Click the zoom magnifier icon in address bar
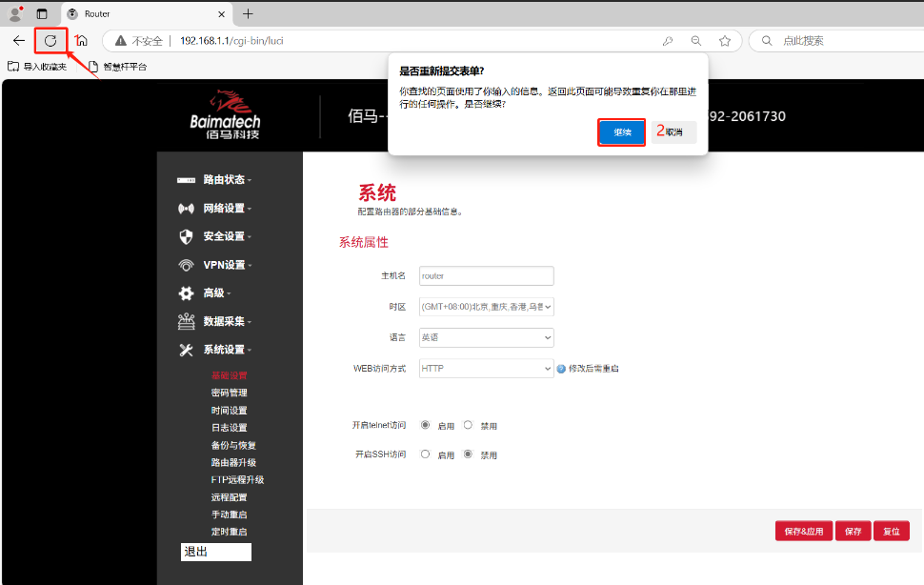This screenshot has height=585, width=924. [696, 41]
